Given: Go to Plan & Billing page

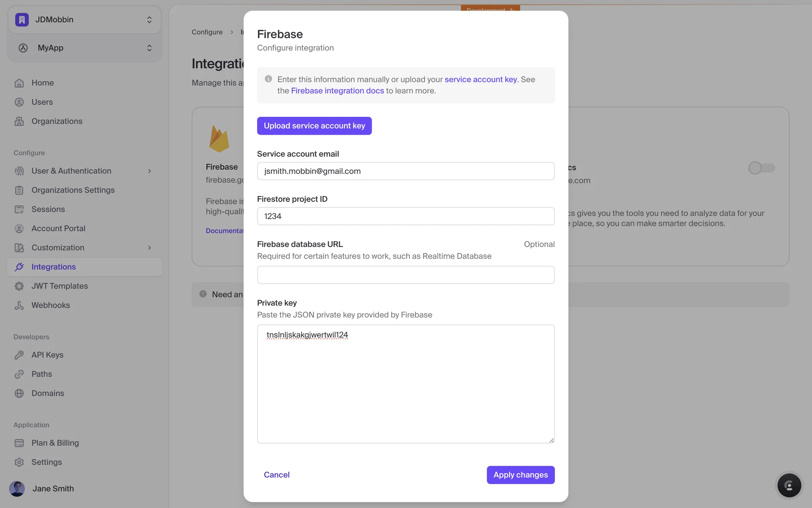Looking at the screenshot, I should [55, 443].
